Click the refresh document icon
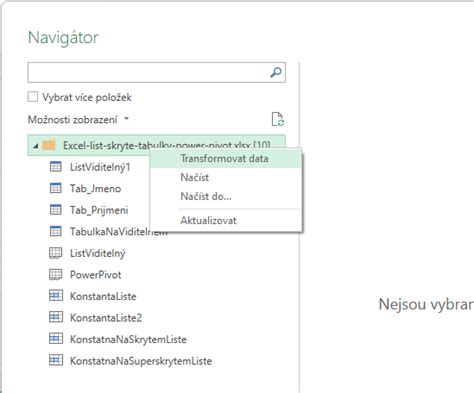Viewport: 474px width, 393px height. (277, 119)
